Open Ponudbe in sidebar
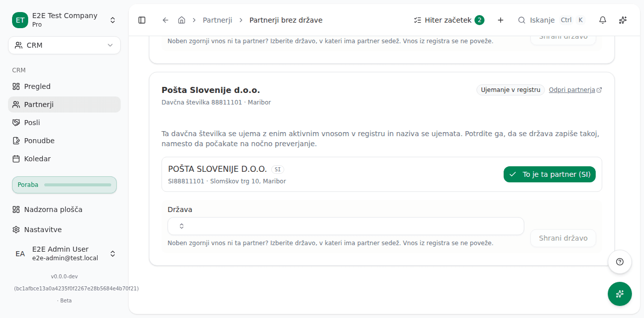Image resolution: width=644 pixels, height=318 pixels. [x=64, y=141]
